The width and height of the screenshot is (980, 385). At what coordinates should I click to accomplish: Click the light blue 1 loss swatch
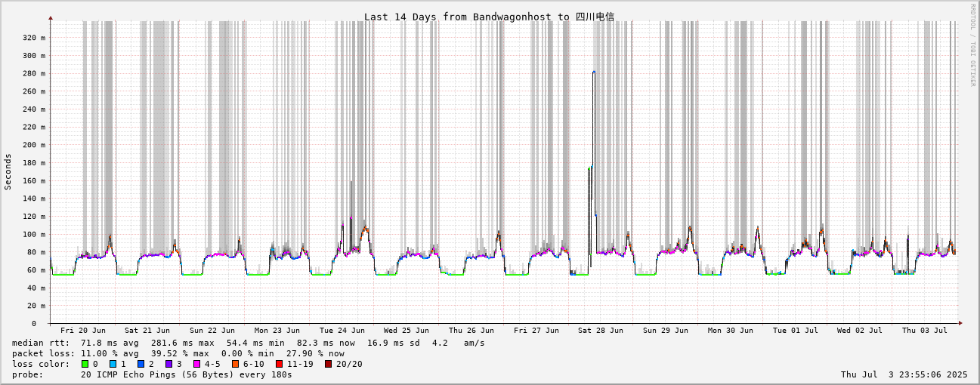tap(113, 364)
